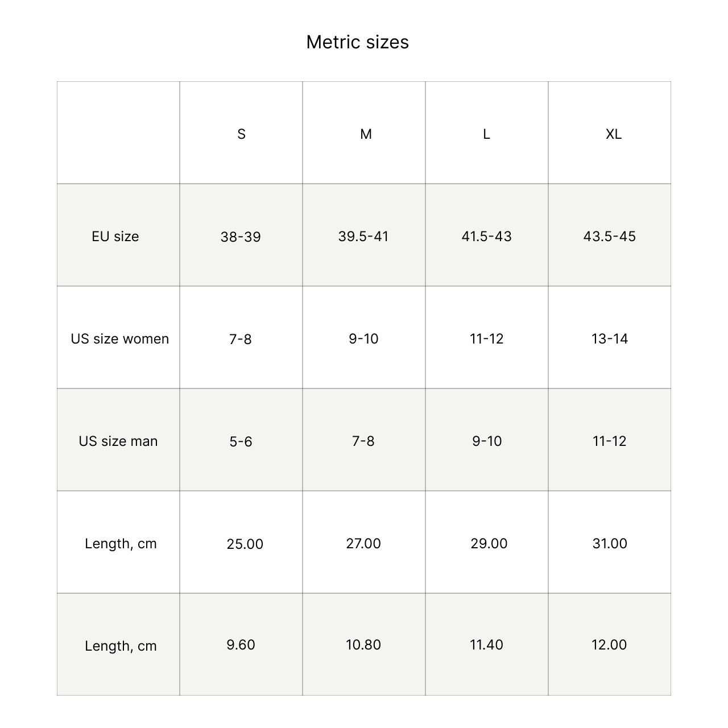
Task: Select the M column header
Action: [366, 134]
